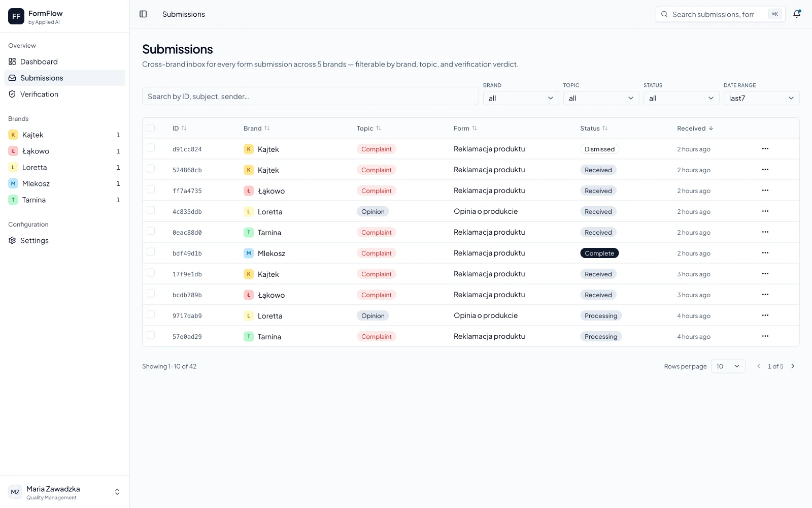Click the Dismissed status badge

599,149
